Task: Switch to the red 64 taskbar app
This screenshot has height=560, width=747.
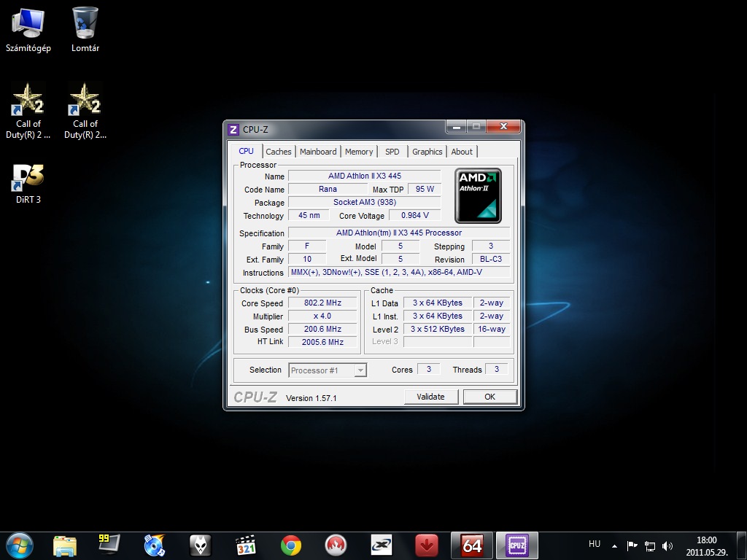Action: [472, 545]
